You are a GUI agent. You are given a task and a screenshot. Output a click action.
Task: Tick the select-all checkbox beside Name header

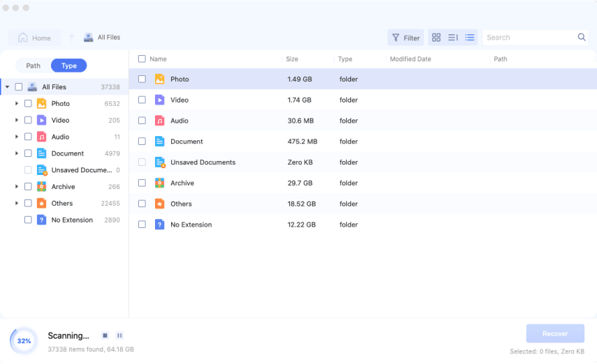(x=142, y=59)
